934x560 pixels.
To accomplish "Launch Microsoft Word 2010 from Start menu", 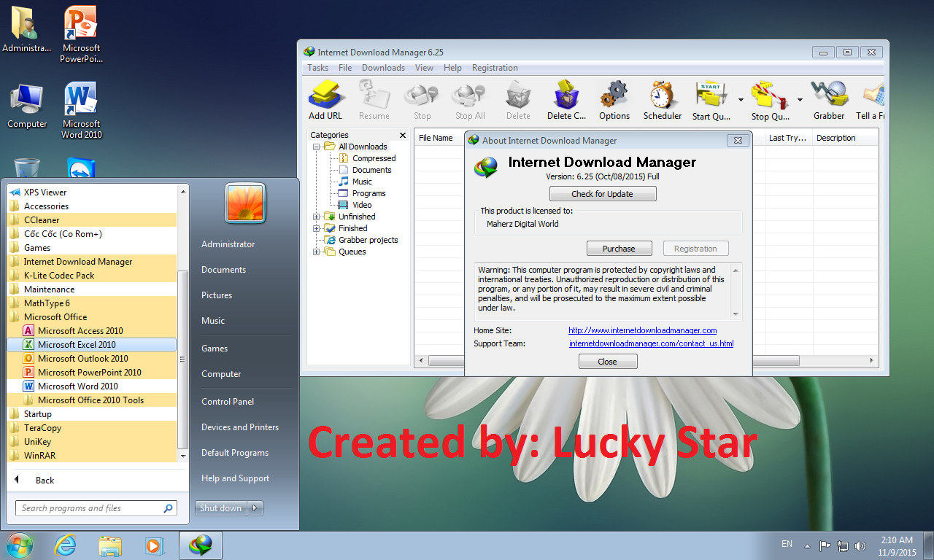I will point(91,386).
